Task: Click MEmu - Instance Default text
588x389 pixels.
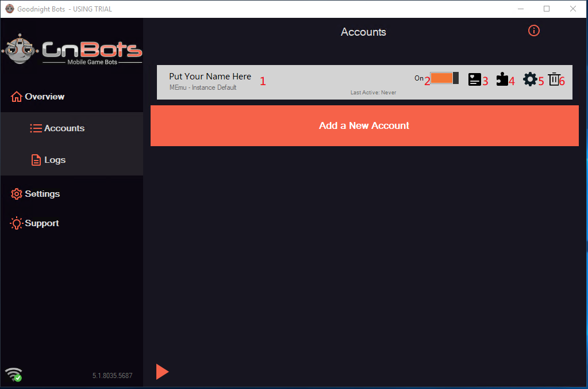Action: [203, 87]
